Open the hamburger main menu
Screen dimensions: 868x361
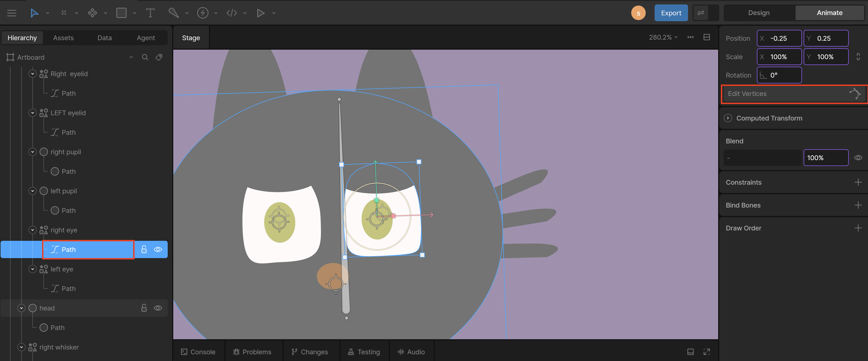click(12, 13)
